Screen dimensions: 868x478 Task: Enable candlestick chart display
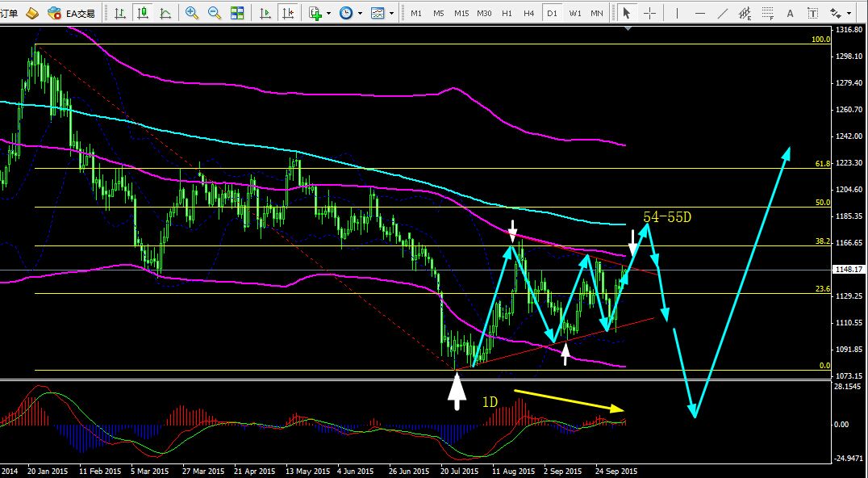pos(143,13)
